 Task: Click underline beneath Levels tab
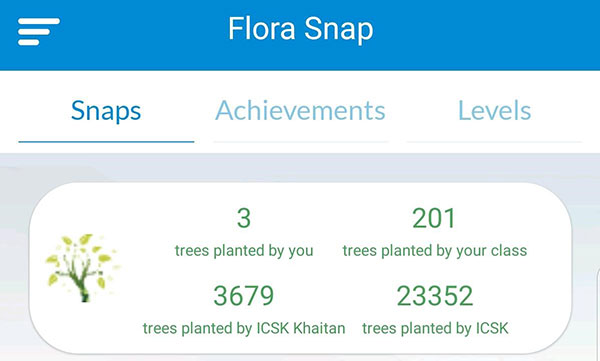[x=494, y=142]
